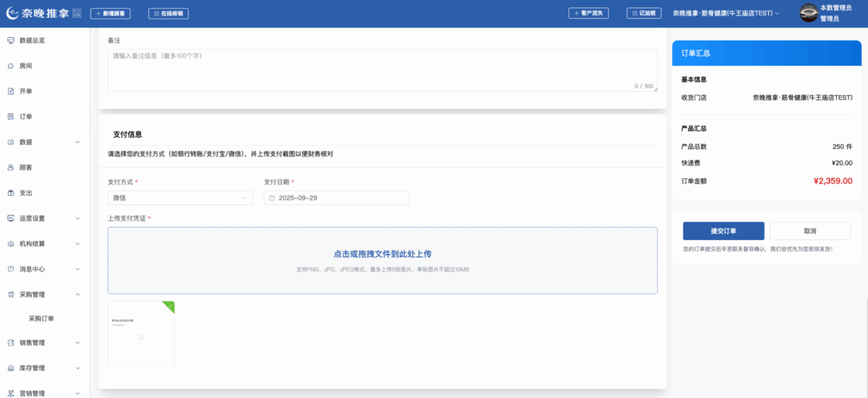This screenshot has width=868, height=398.
Task: Click the 支付日期 field showing 2025-09-29
Action: point(336,198)
